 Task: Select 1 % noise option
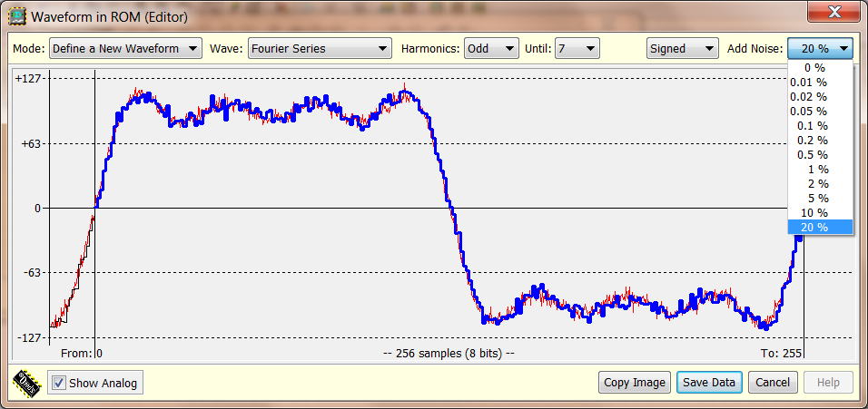pyautogui.click(x=821, y=169)
